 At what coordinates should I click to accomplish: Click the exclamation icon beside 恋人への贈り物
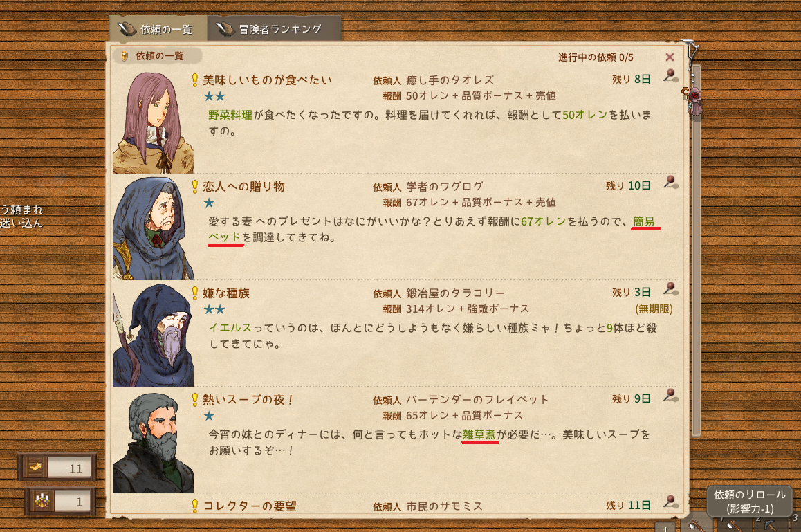(x=194, y=187)
